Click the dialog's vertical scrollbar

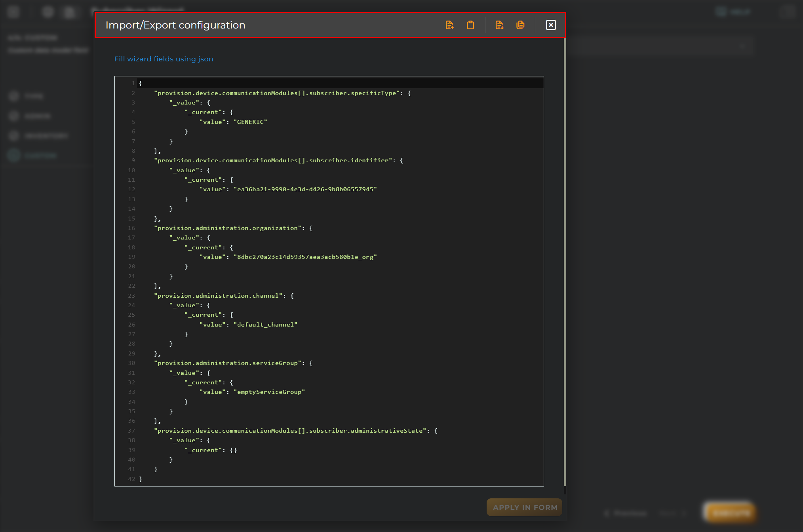click(x=565, y=261)
